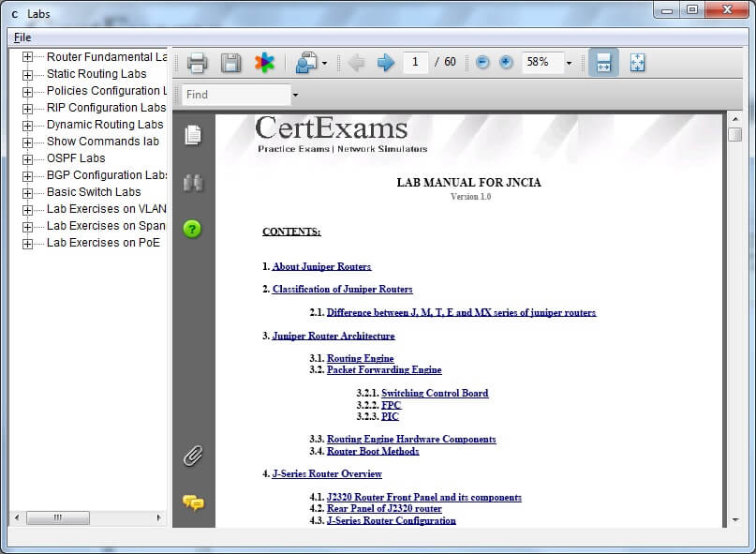The image size is (756, 554).
Task: Select Lab Exercises on PoE item
Action: 103,243
